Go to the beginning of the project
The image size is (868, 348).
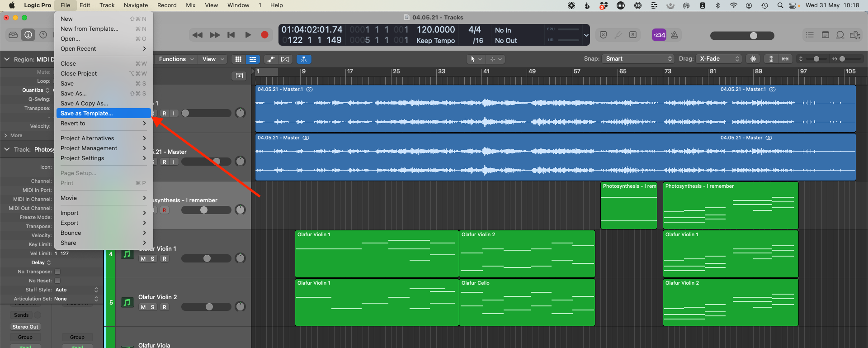tap(231, 35)
